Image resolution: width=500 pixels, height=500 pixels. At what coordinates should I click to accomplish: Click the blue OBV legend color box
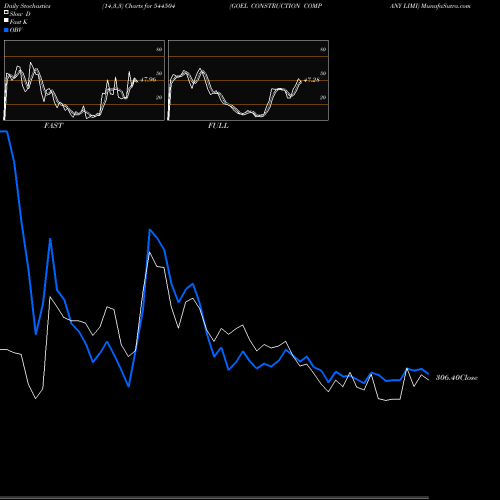[x=6, y=30]
